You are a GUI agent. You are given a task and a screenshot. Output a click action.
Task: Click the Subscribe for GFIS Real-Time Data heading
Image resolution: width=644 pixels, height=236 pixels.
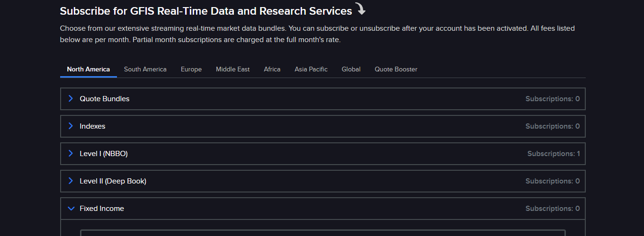click(x=206, y=11)
